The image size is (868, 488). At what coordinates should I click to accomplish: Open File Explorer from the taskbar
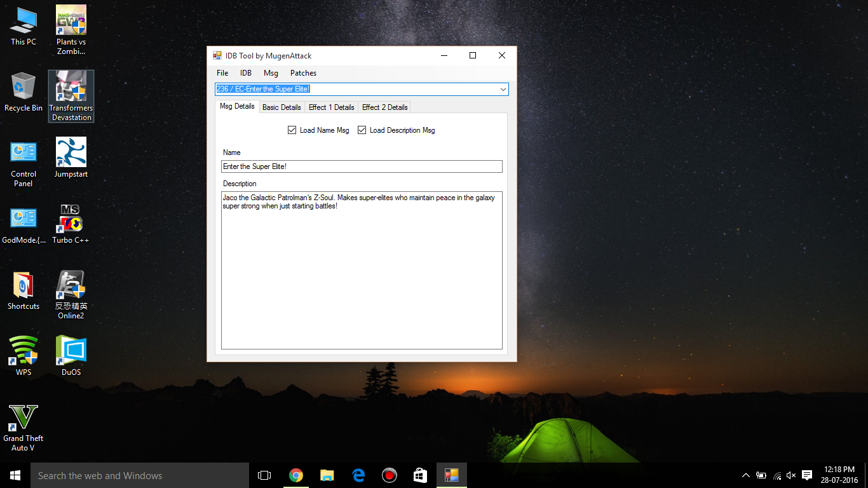coord(327,475)
